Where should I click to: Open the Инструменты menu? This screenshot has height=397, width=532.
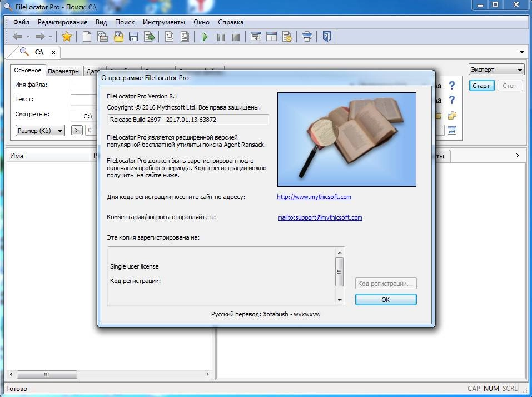tap(164, 22)
